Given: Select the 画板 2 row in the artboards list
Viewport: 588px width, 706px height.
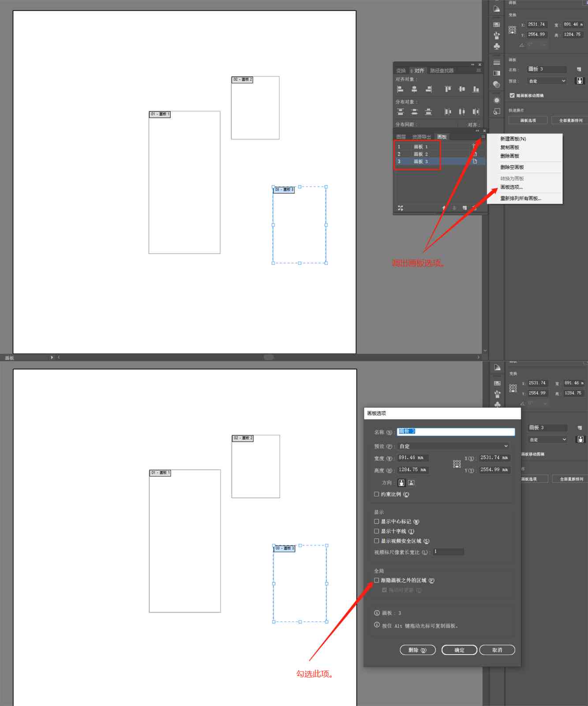Looking at the screenshot, I should coord(439,154).
